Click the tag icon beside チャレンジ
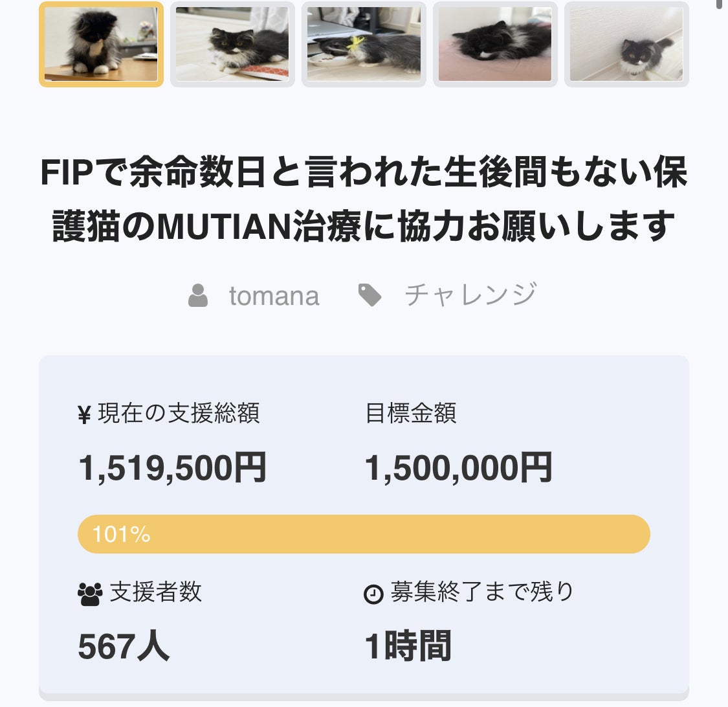 click(x=370, y=295)
